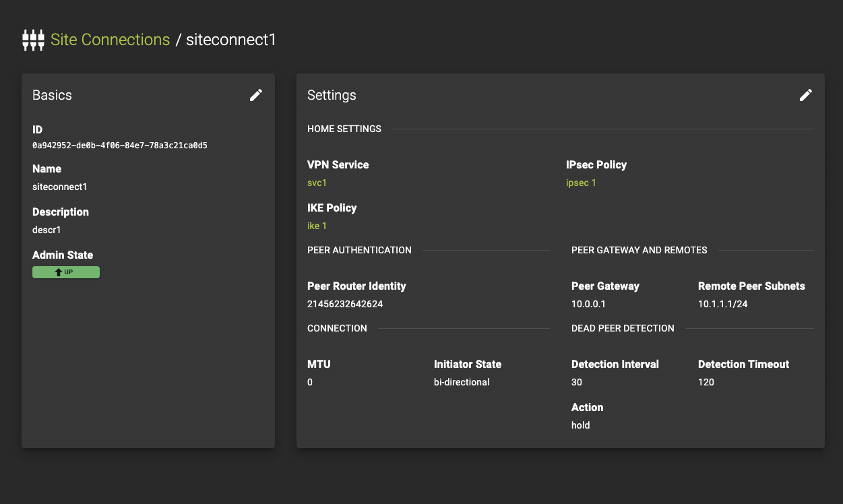Click the description value descr1
The image size is (843, 504).
point(46,230)
